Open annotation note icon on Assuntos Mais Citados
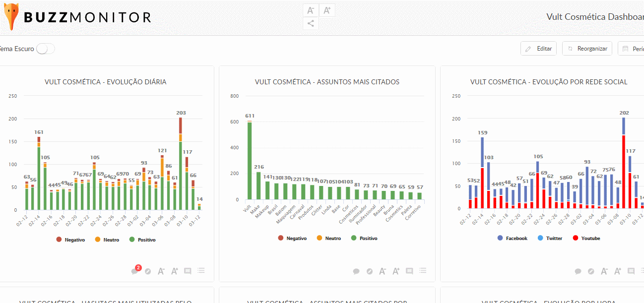Screen dimensions: 644x303 pyautogui.click(x=409, y=271)
